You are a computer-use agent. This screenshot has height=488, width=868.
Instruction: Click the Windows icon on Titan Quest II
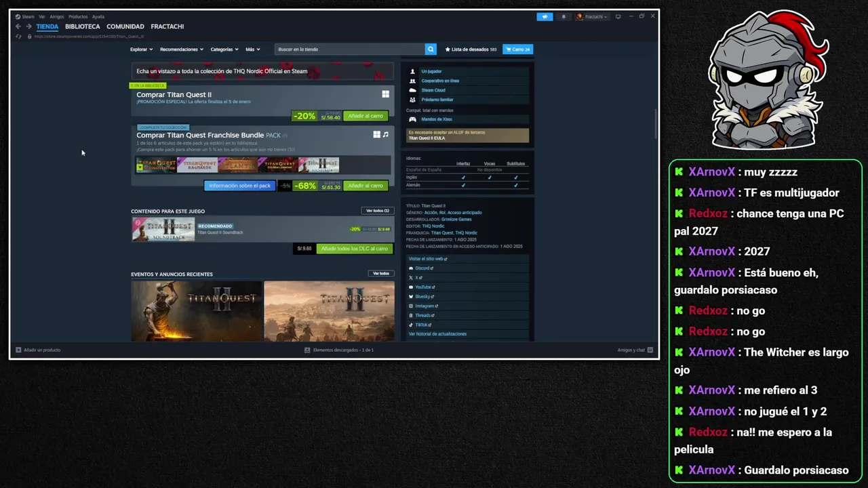point(385,95)
